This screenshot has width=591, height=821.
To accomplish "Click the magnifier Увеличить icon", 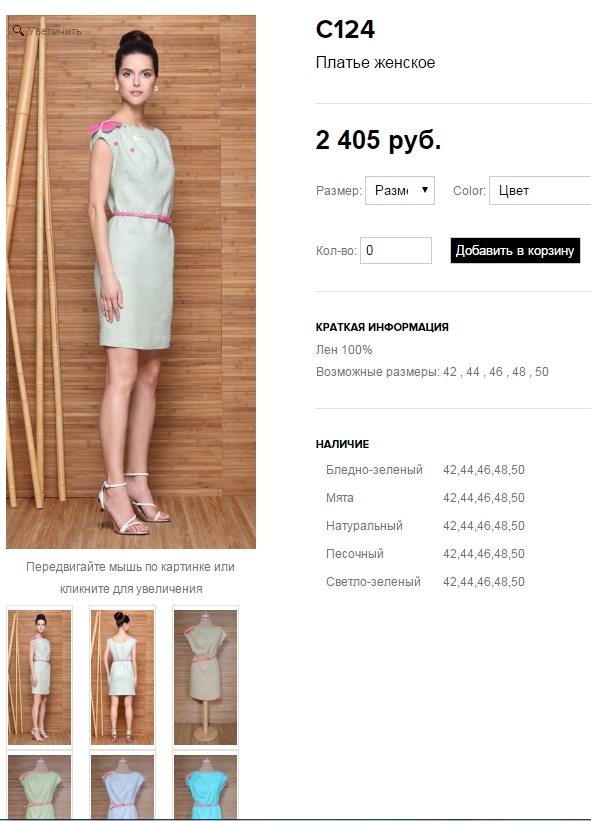I will pos(18,30).
